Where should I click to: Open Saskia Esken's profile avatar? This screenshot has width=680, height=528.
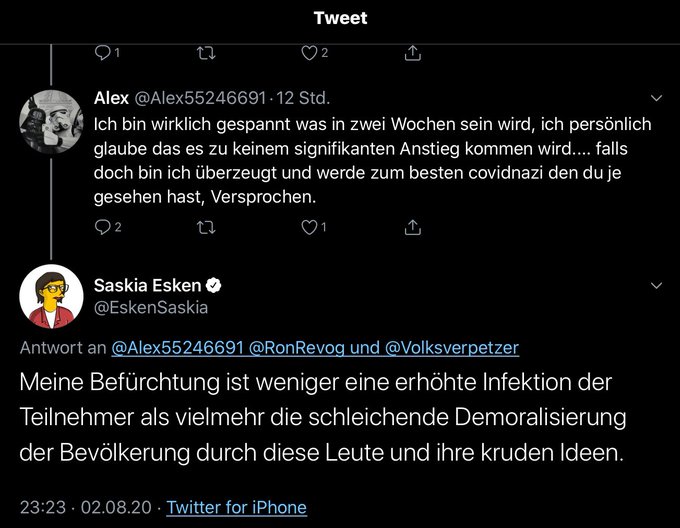click(51, 297)
